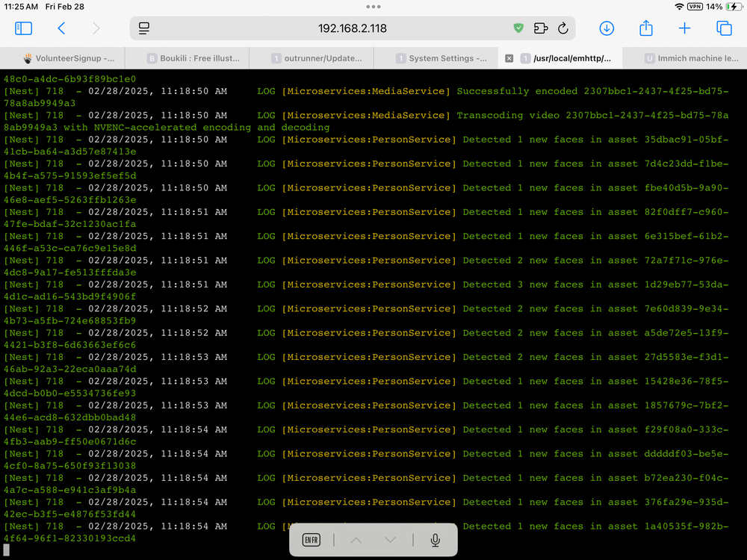Click the log line for asset 35dbac91-05bf

(x=366, y=146)
